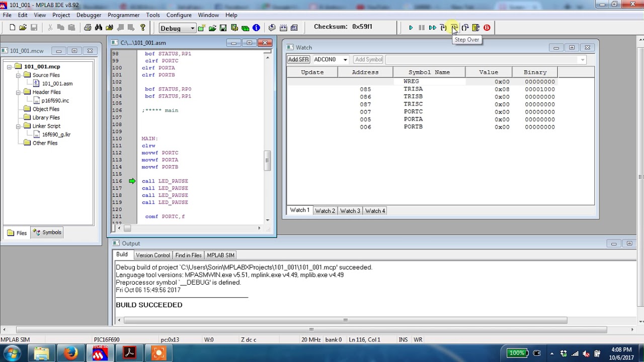Click the Build Options icon
Screen dimensions: 644x362
coord(234,28)
